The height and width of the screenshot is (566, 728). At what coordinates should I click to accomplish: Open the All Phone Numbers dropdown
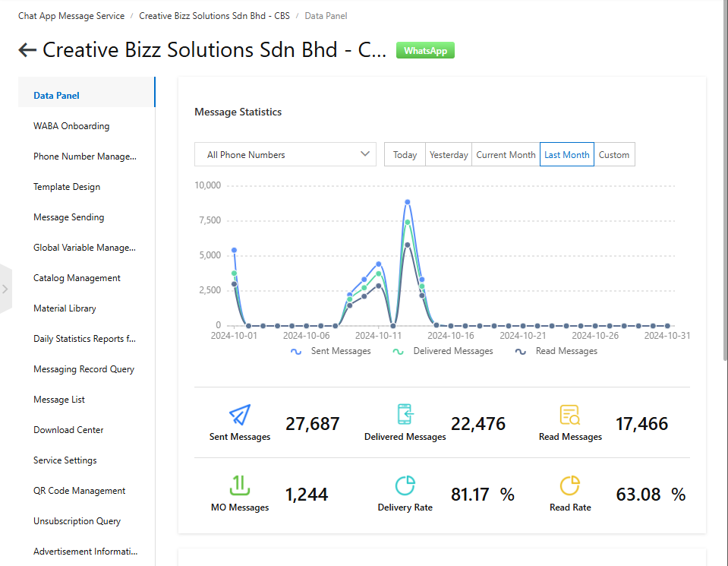click(x=285, y=154)
